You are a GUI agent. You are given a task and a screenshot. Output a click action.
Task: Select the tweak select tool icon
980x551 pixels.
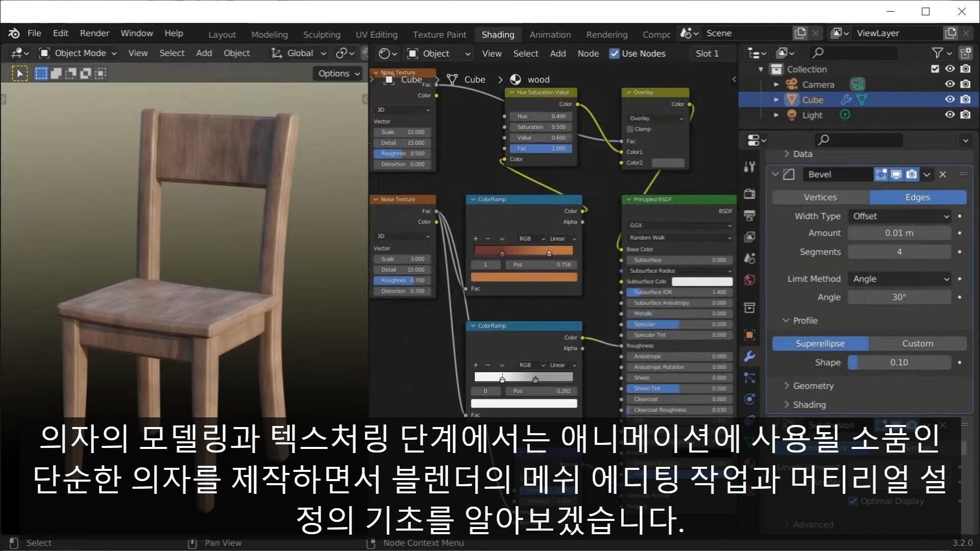point(19,73)
